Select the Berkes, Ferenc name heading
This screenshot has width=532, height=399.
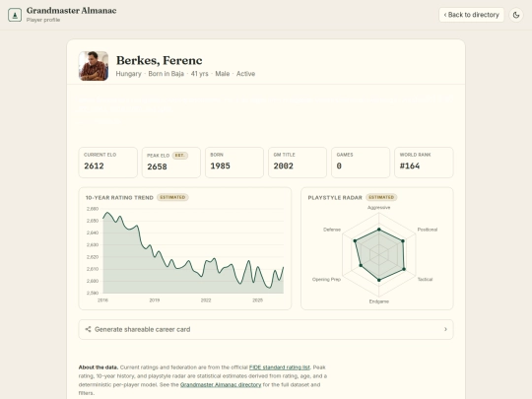pyautogui.click(x=160, y=60)
